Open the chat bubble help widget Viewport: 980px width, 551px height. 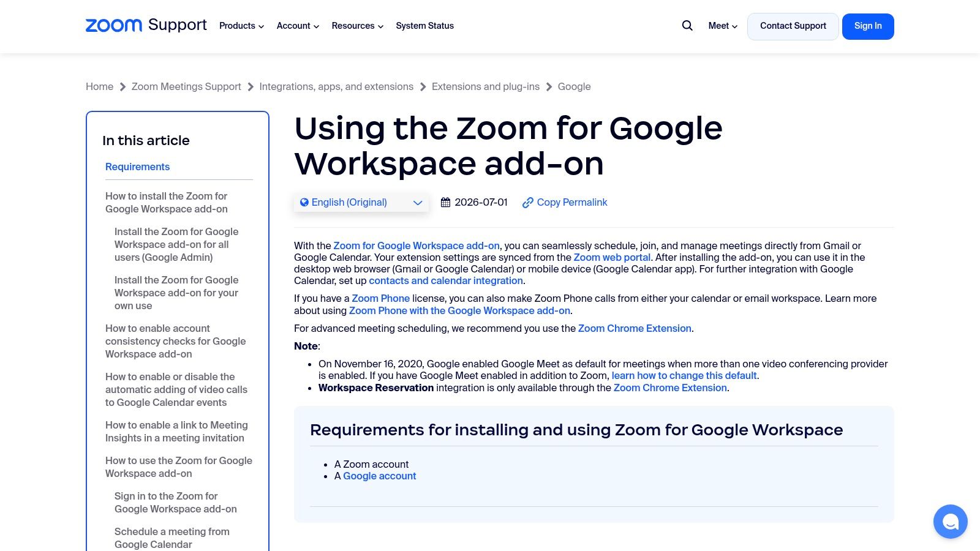coord(950,522)
